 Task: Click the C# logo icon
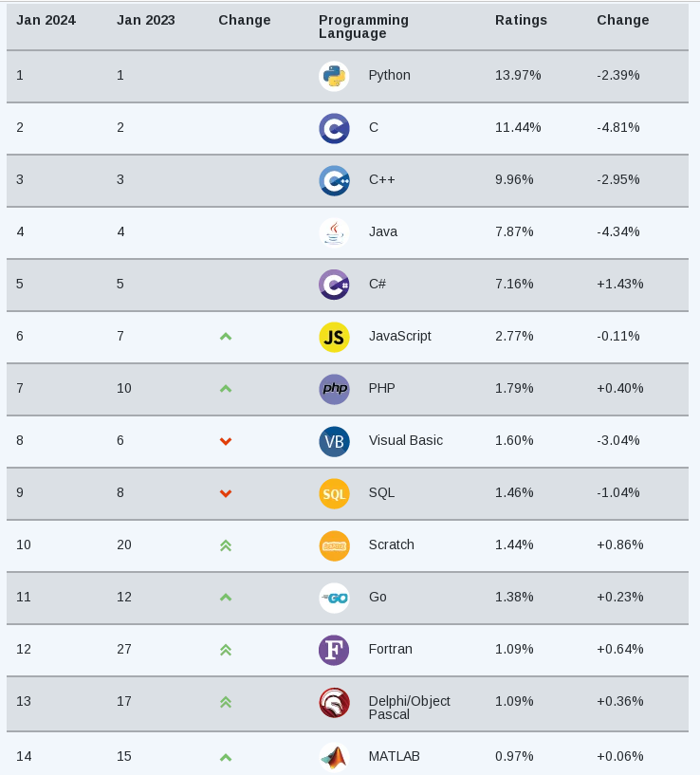(x=334, y=285)
